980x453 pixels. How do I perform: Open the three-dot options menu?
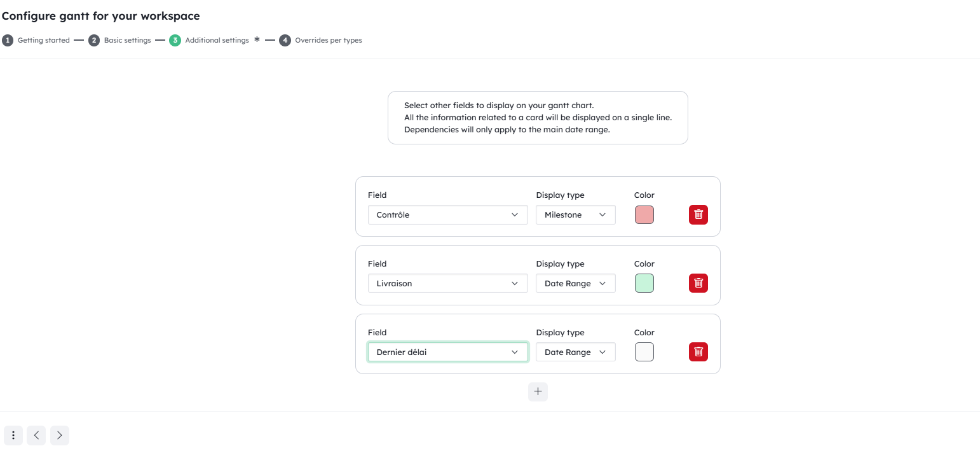(x=13, y=435)
